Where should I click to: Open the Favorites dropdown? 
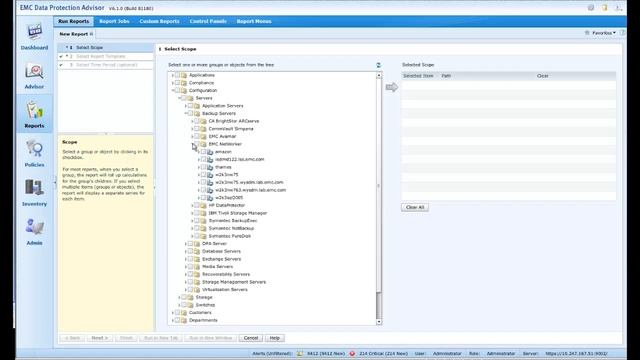[x=604, y=33]
